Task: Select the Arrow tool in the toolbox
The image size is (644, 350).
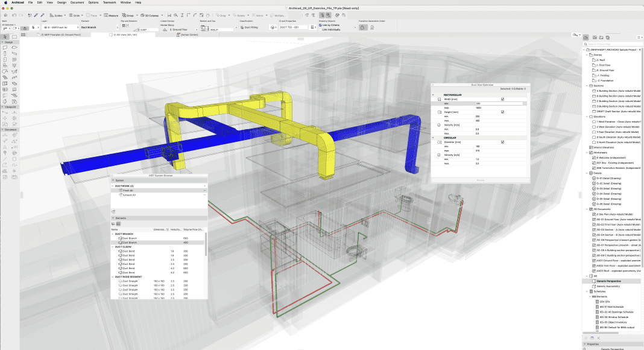Action: click(5, 37)
